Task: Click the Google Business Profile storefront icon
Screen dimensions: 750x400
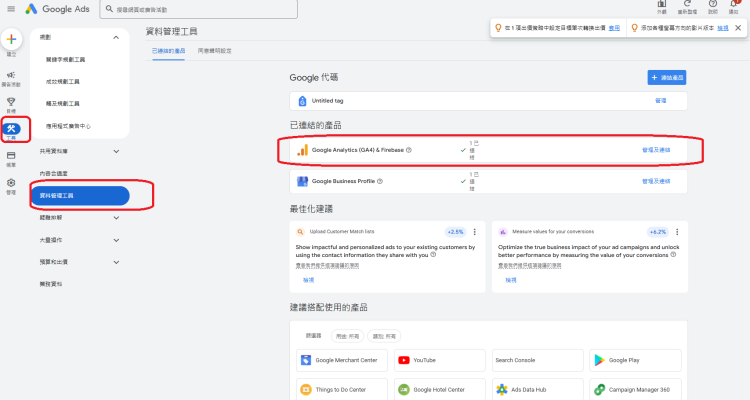Action: [x=302, y=181]
